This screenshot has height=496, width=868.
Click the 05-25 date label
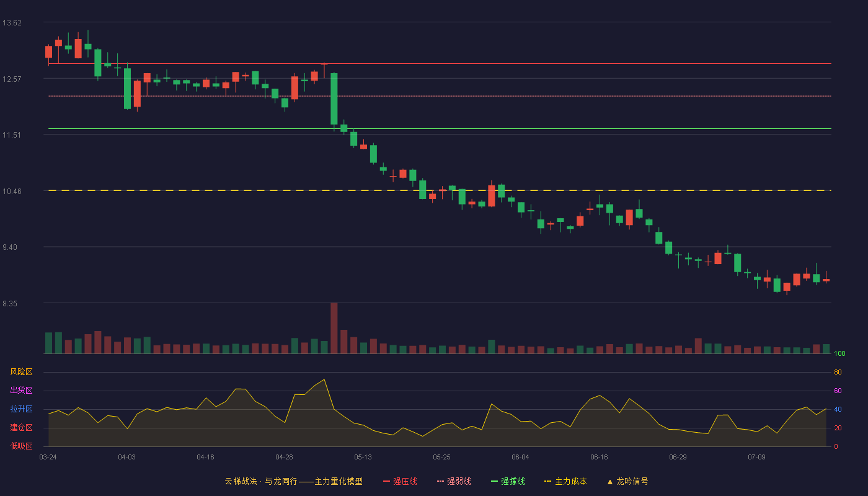click(x=441, y=457)
